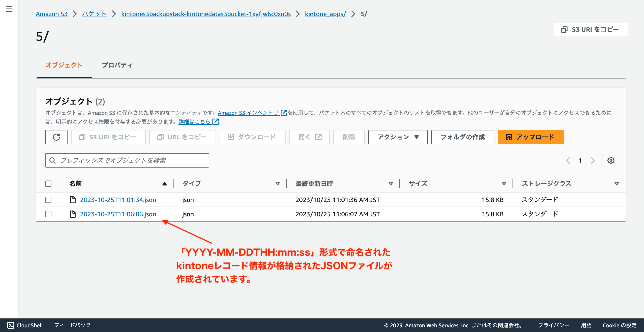Viewport: 644px width, 332px height.
Task: Refresh the object list
Action: tap(56, 137)
